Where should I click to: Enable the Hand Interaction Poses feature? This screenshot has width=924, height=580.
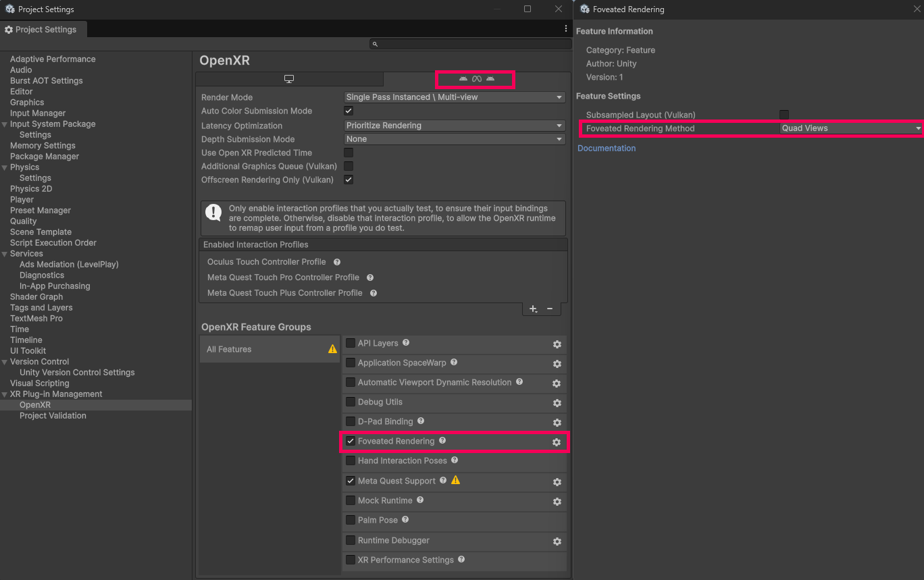point(350,460)
